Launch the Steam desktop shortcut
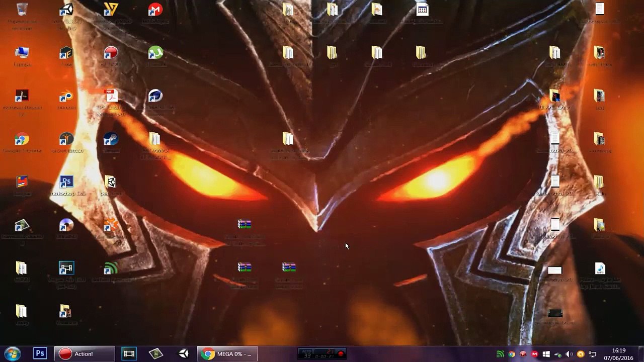The image size is (644, 362). pos(111,139)
